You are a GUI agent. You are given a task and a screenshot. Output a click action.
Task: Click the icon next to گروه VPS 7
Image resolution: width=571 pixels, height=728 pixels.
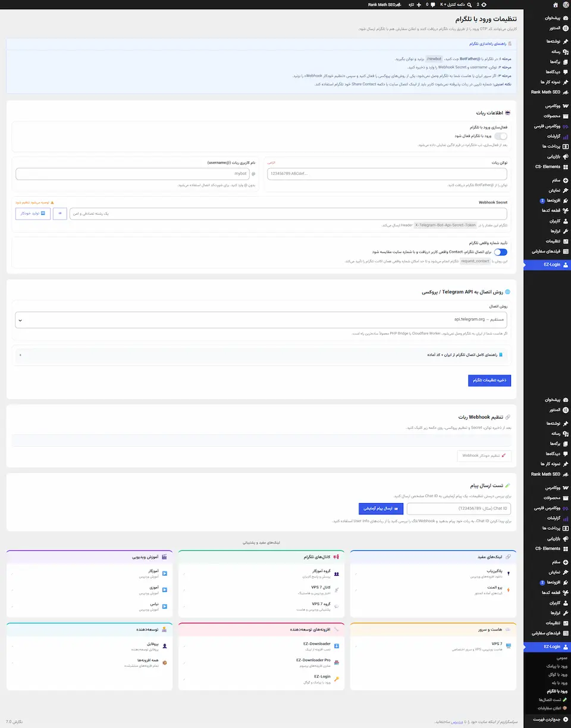tap(336, 607)
